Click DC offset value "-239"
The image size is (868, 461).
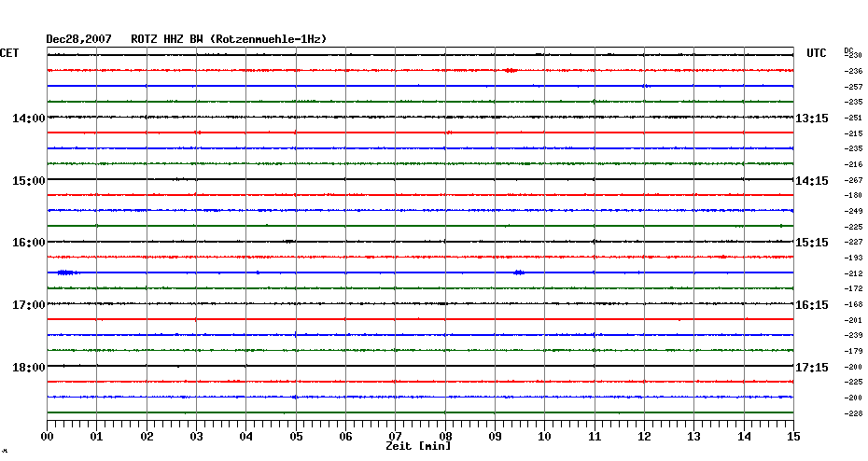pos(853,335)
